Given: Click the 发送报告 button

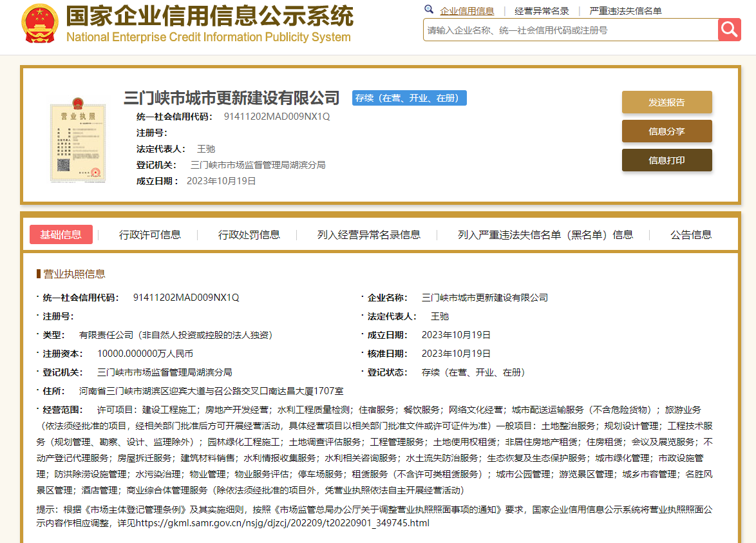Looking at the screenshot, I should [x=666, y=102].
